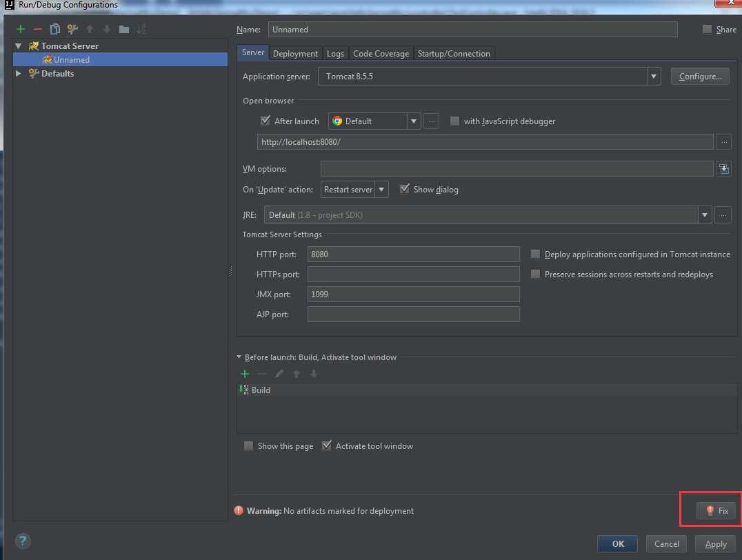
Task: Move before-launch task down arrow
Action: [313, 374]
